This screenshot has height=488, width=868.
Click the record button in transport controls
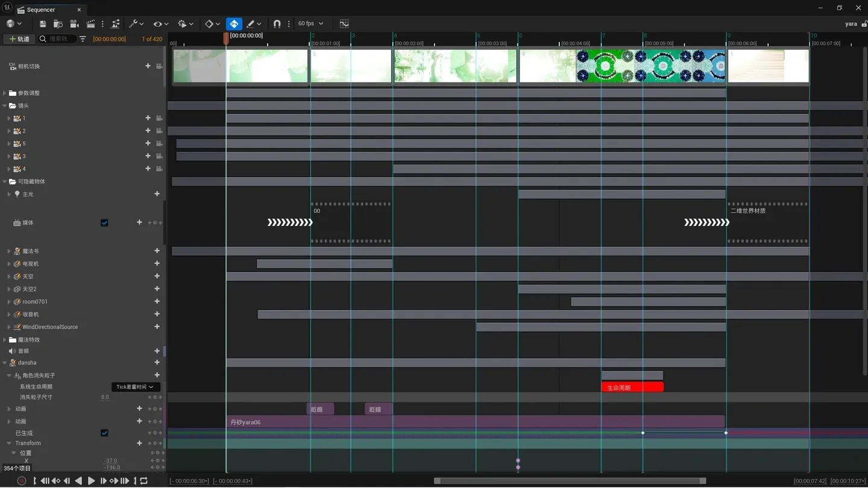point(22,481)
